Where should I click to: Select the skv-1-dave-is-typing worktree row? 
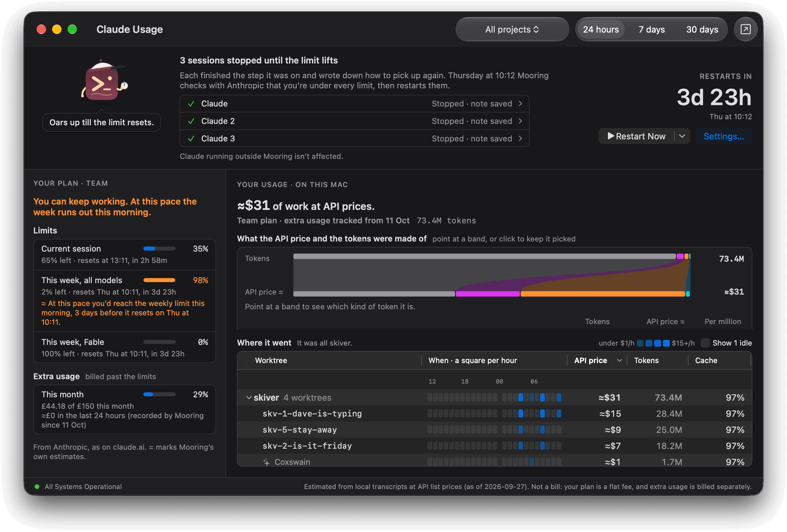coord(494,413)
